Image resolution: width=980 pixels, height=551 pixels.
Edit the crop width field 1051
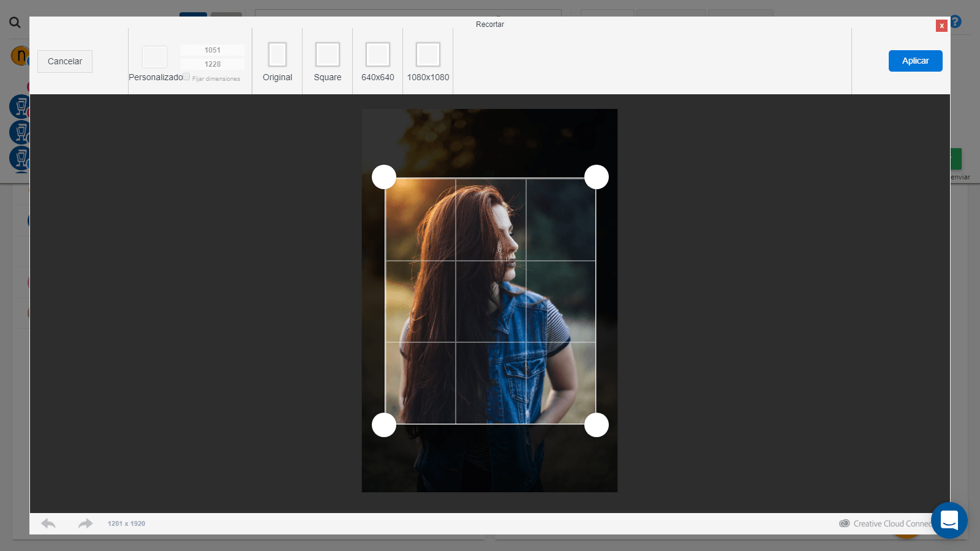click(213, 50)
